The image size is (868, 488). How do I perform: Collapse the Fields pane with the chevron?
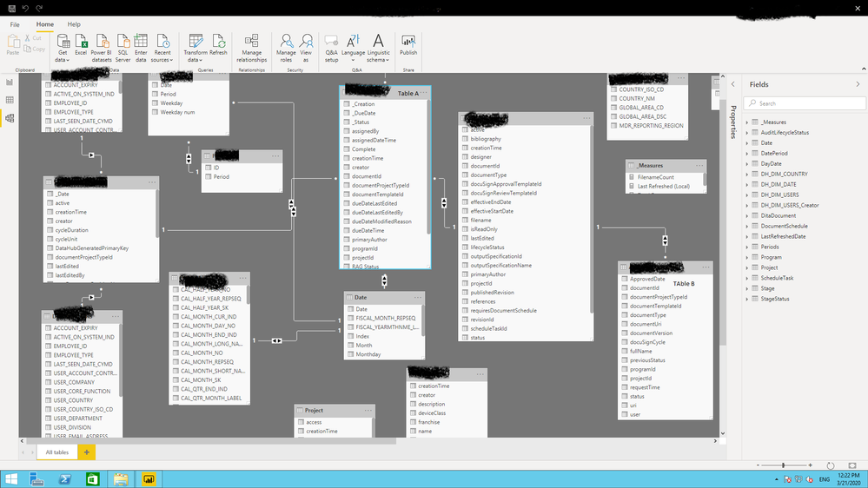(858, 84)
